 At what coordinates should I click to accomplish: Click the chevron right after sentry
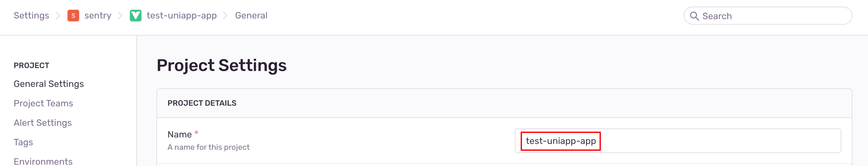tap(120, 16)
